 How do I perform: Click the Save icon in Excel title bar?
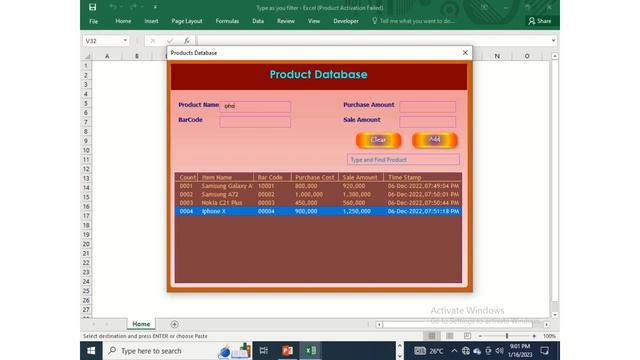pyautogui.click(x=93, y=7)
